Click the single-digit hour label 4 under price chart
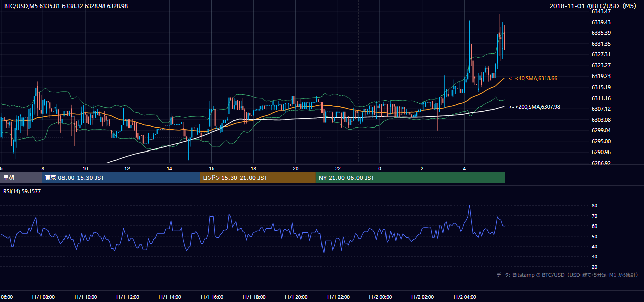Screen dimensions: 644x302 (x=464, y=168)
